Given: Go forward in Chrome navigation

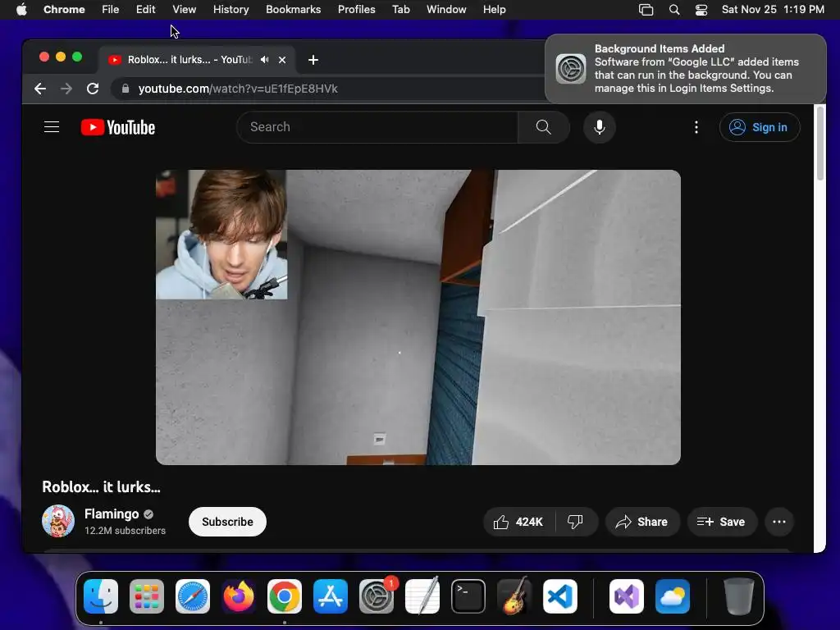Looking at the screenshot, I should tap(66, 89).
